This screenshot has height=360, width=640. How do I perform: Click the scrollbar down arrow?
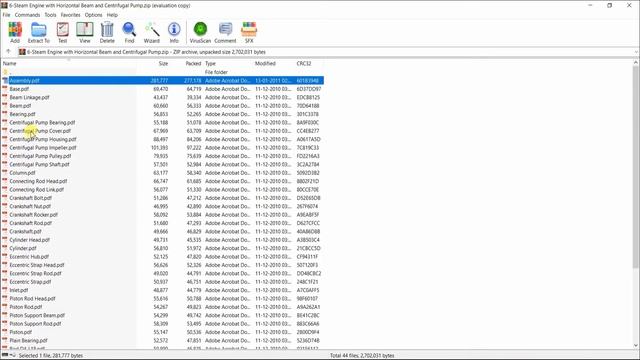[x=636, y=346]
